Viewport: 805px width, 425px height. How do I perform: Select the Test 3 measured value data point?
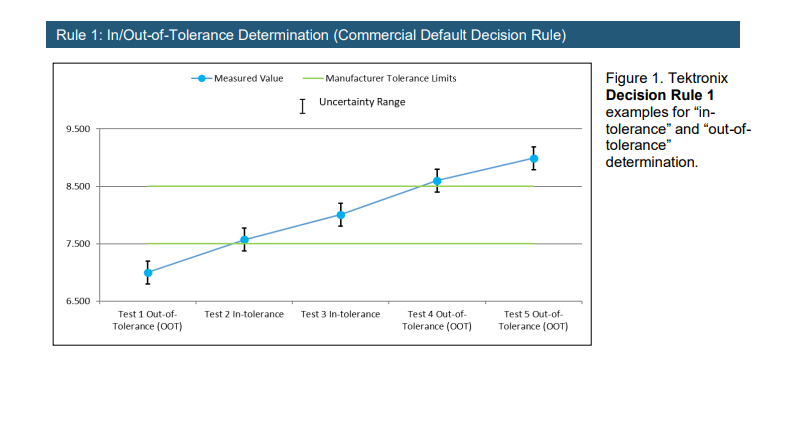pos(340,215)
